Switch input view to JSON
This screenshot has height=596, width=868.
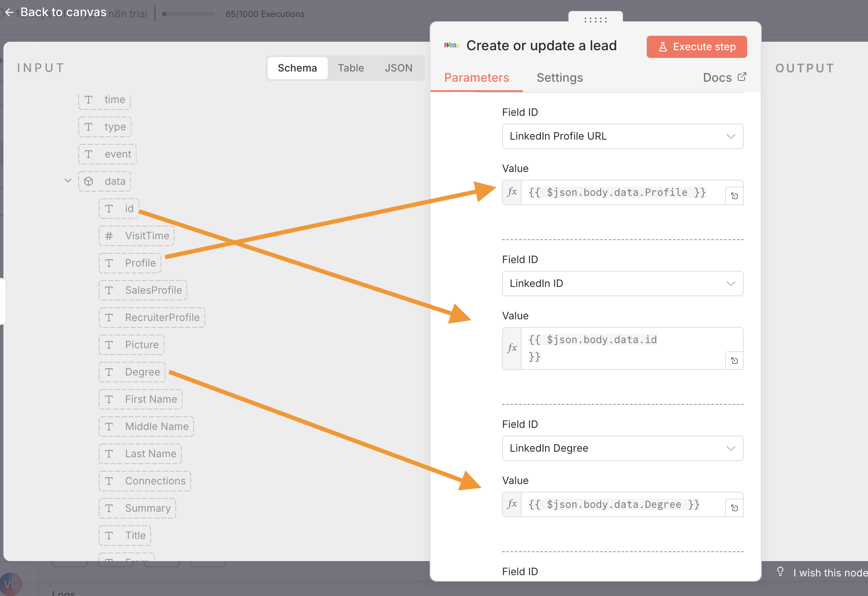click(398, 68)
